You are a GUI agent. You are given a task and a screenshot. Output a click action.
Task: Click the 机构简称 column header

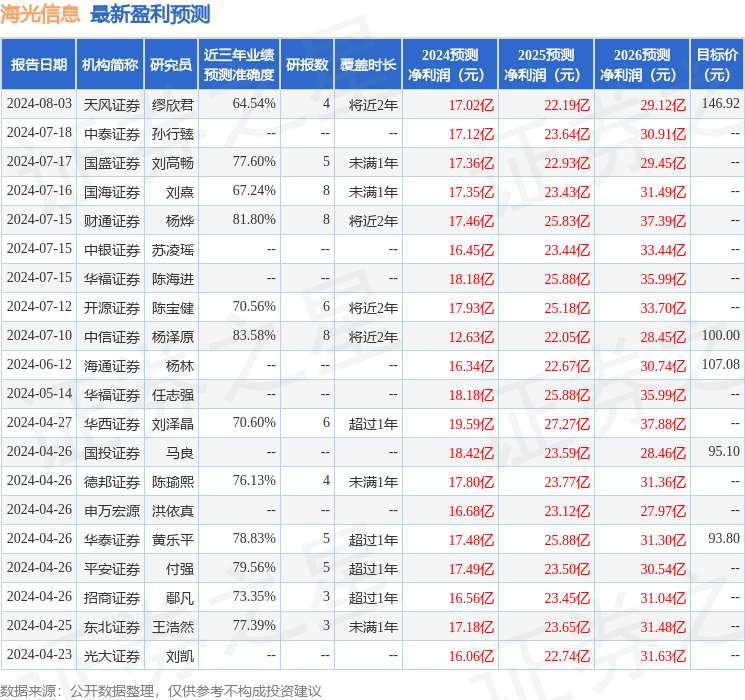pos(110,65)
